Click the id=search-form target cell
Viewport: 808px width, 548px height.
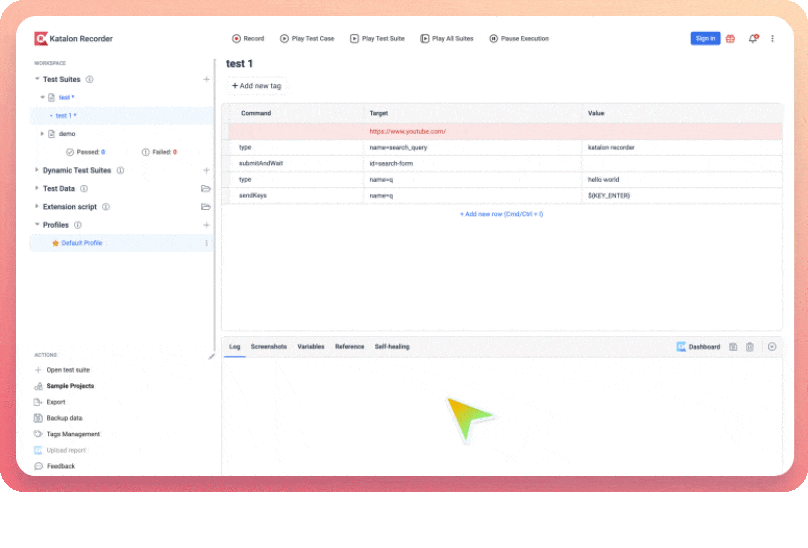pyautogui.click(x=473, y=163)
